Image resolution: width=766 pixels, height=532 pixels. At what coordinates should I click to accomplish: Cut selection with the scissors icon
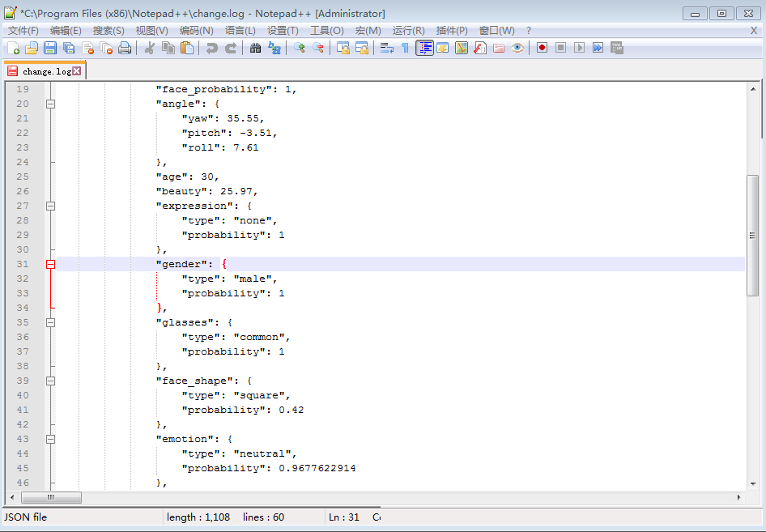pos(150,48)
